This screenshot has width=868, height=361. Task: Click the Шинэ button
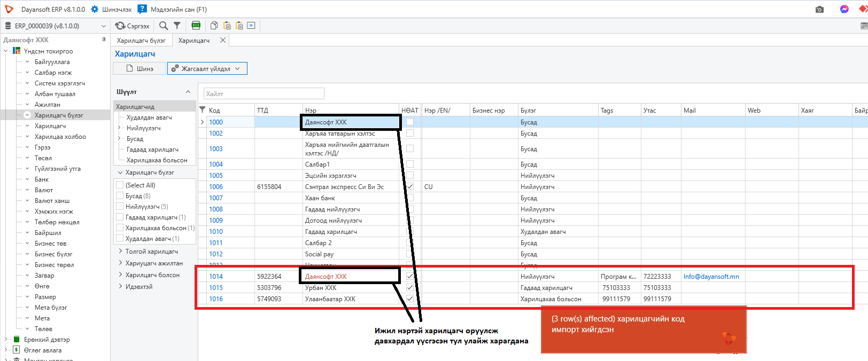139,68
